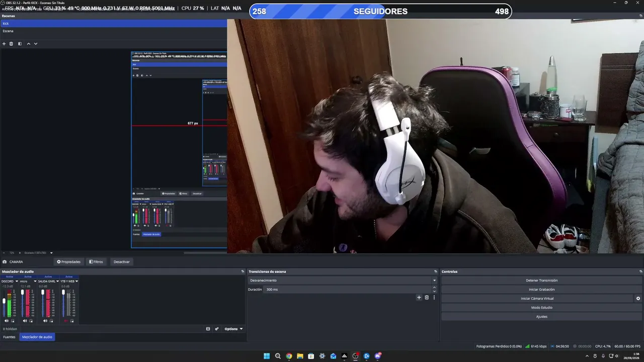Toggle monitoring for the YTB Y WEB channel
The image size is (644, 362).
72,320
